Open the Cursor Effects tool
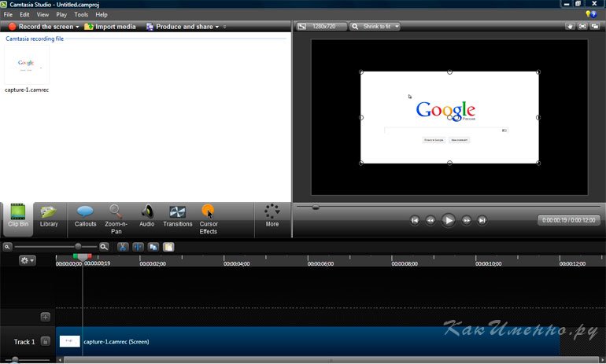 (209, 219)
